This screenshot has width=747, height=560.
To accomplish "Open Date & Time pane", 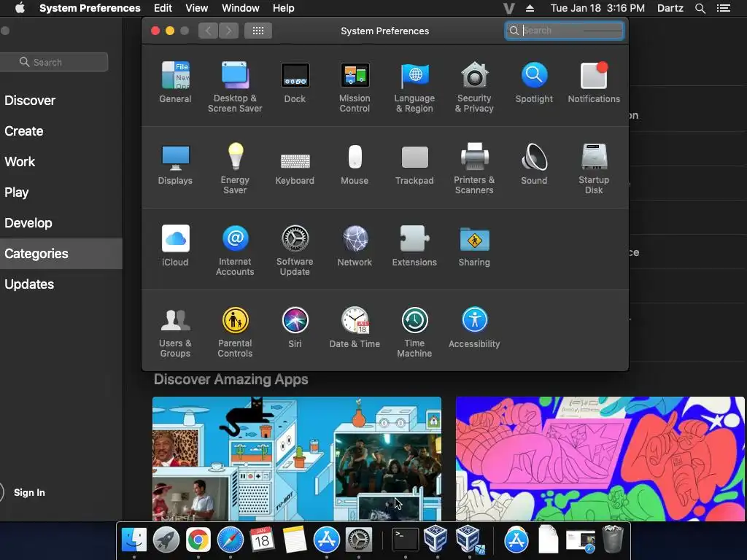I will click(355, 327).
